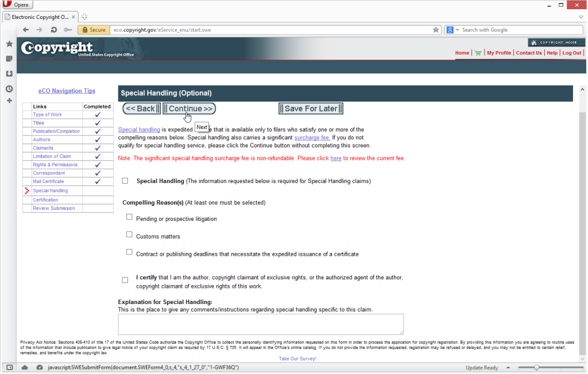Click the page scrollbar down arrow
The width and height of the screenshot is (588, 374).
(x=582, y=359)
